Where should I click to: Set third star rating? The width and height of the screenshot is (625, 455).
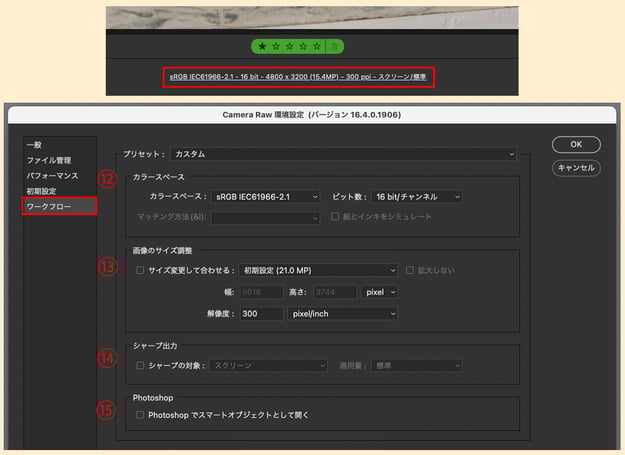coord(289,47)
